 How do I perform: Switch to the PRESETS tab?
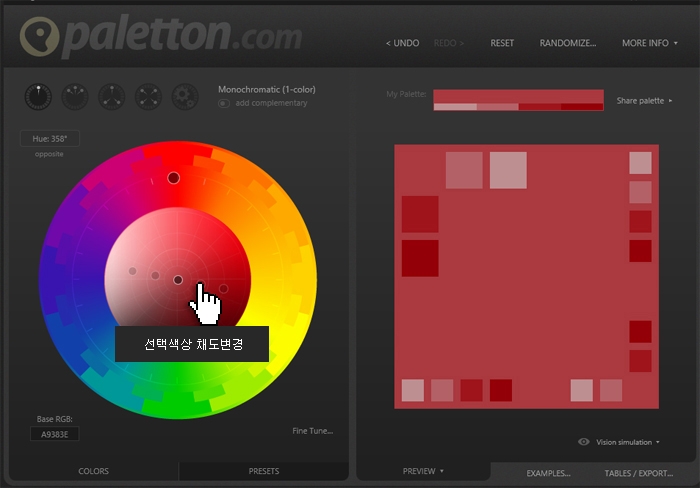264,471
